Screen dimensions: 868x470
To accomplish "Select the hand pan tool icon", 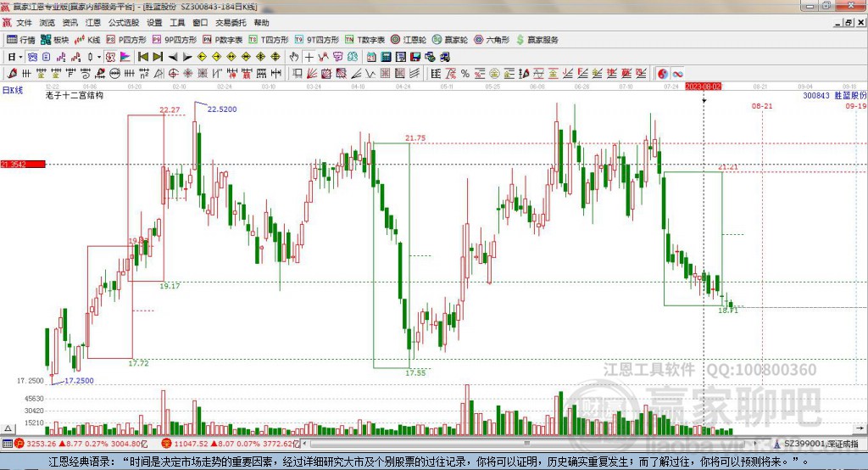I will tap(294, 57).
